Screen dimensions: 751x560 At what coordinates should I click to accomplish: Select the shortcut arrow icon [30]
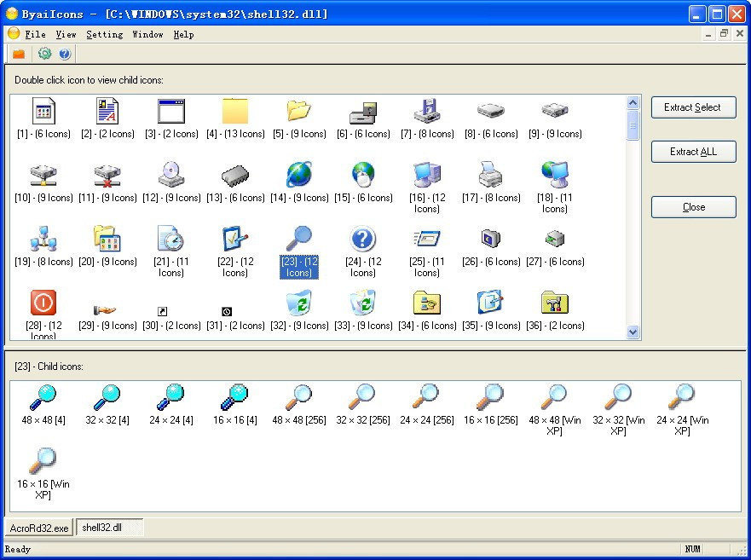click(162, 312)
